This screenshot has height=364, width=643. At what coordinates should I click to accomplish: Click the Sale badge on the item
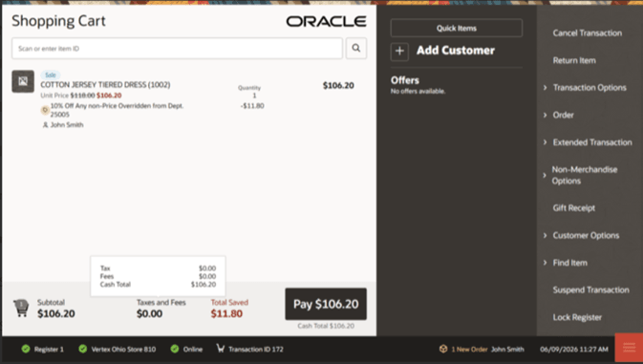(x=51, y=75)
